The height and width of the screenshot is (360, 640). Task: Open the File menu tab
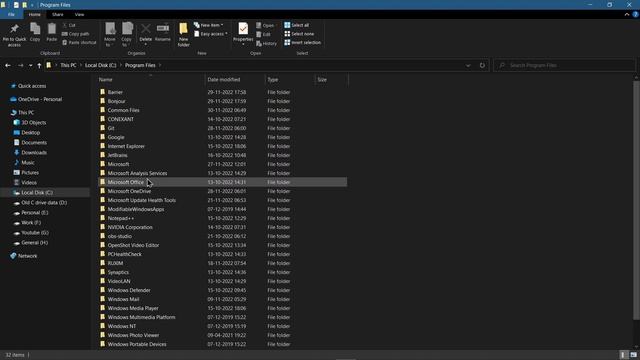[x=11, y=14]
